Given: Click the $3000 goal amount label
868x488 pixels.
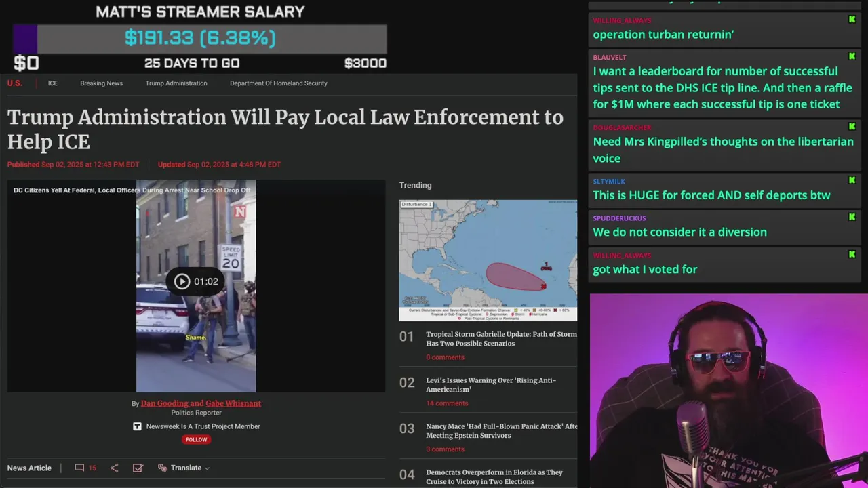Looking at the screenshot, I should click(366, 63).
